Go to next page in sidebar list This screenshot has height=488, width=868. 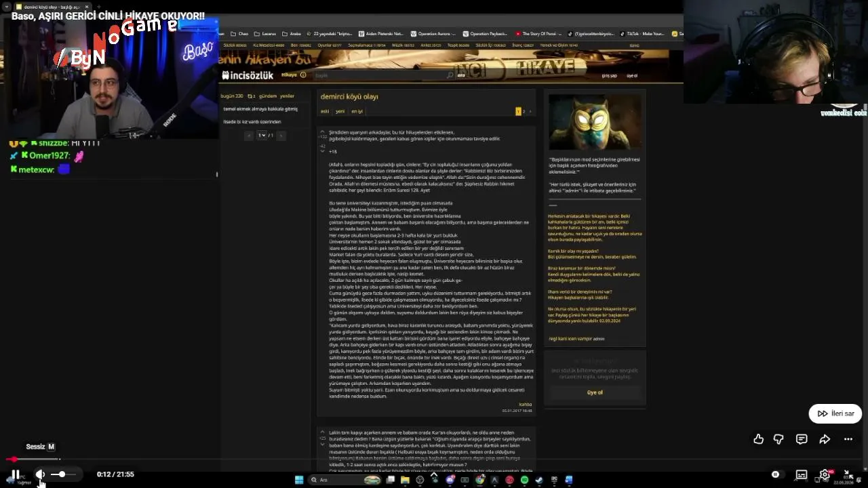pos(281,136)
